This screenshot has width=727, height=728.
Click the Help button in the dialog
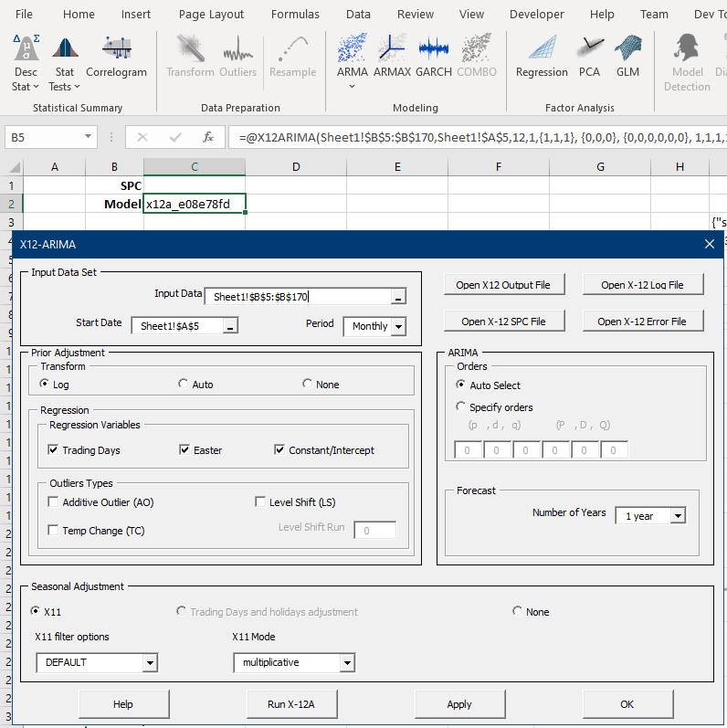pyautogui.click(x=123, y=704)
